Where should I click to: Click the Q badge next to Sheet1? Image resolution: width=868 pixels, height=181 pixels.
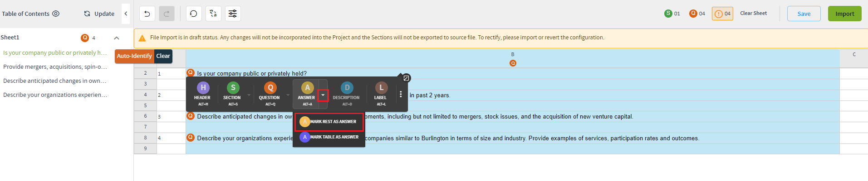(85, 38)
